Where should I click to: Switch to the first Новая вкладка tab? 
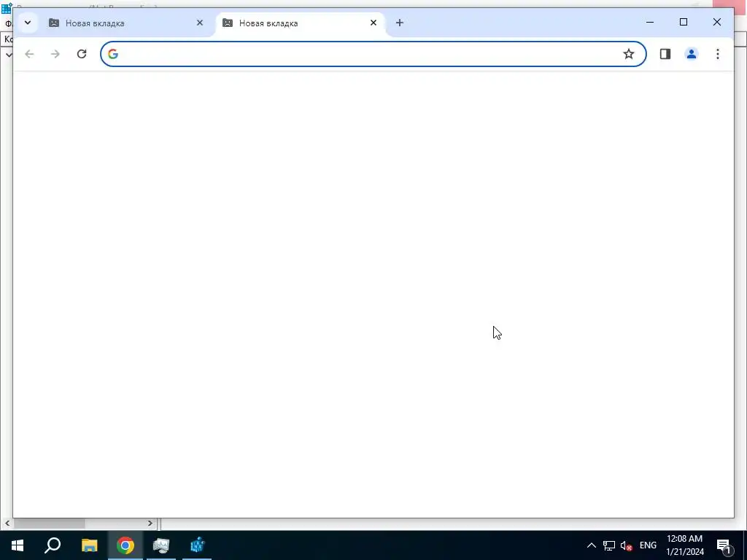[x=126, y=23]
